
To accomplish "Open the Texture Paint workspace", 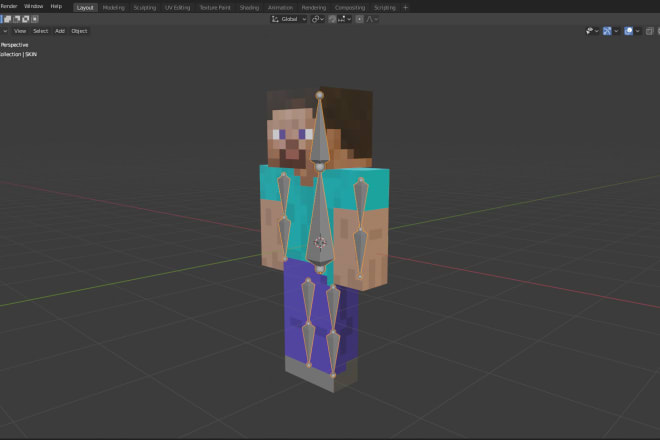I will [215, 8].
